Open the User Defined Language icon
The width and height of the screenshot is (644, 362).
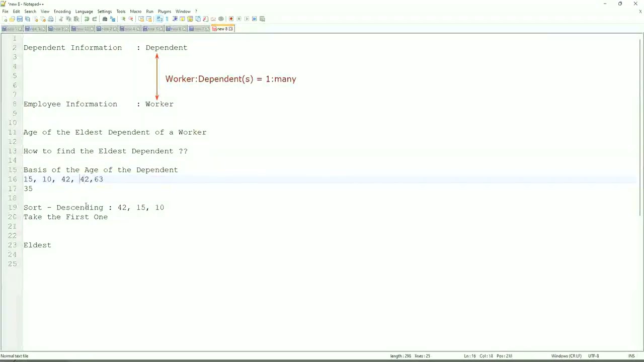(182, 19)
